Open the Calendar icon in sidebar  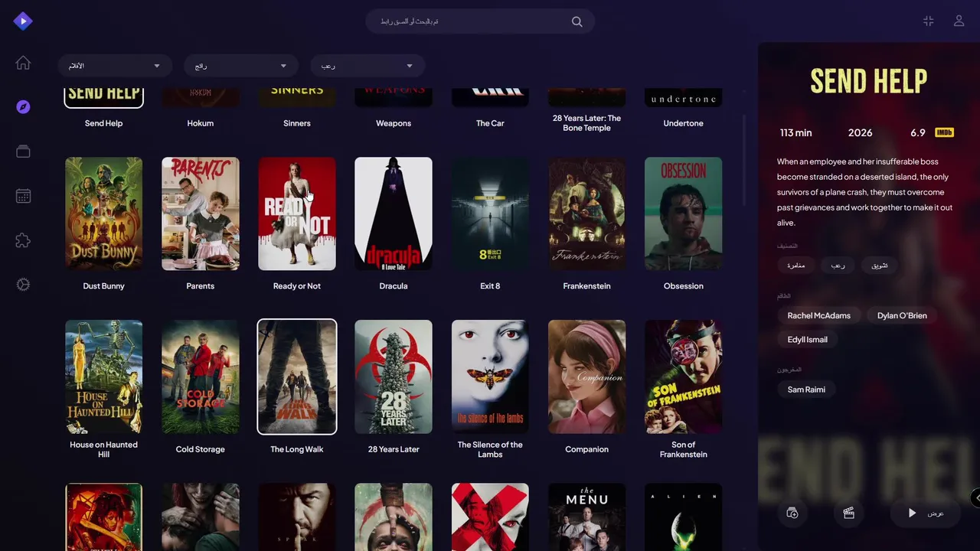[x=23, y=196]
